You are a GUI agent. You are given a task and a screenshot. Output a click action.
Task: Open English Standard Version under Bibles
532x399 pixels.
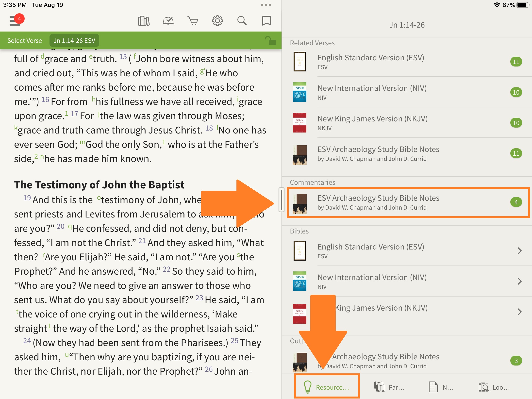[x=407, y=251]
